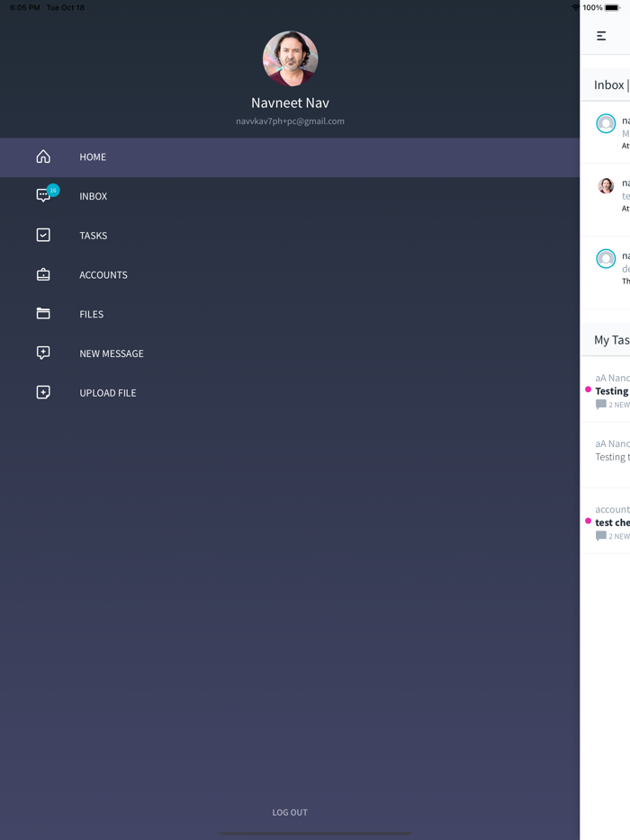Image resolution: width=630 pixels, height=840 pixels.
Task: Click the Upload File plus icon
Action: (x=43, y=392)
